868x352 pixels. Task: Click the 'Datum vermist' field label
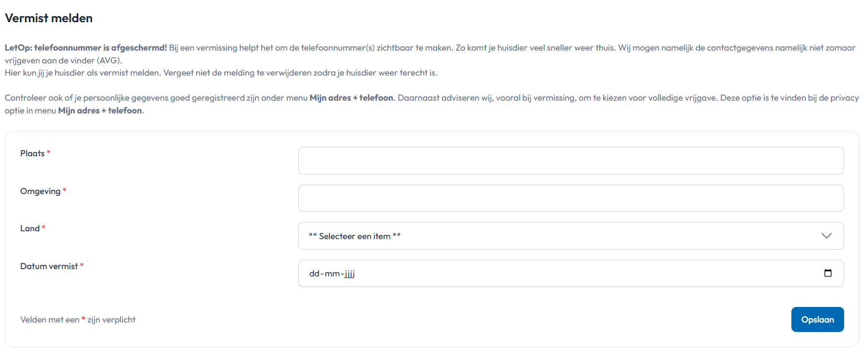pos(49,266)
